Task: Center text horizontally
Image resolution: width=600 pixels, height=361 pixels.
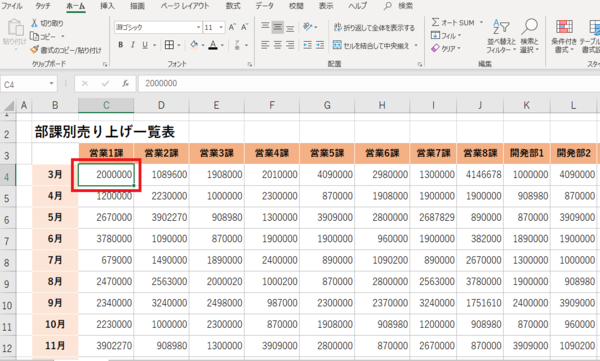Action: (x=278, y=45)
